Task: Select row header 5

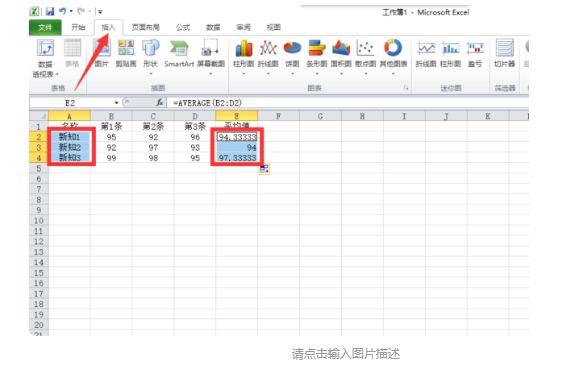Action: click(x=39, y=168)
